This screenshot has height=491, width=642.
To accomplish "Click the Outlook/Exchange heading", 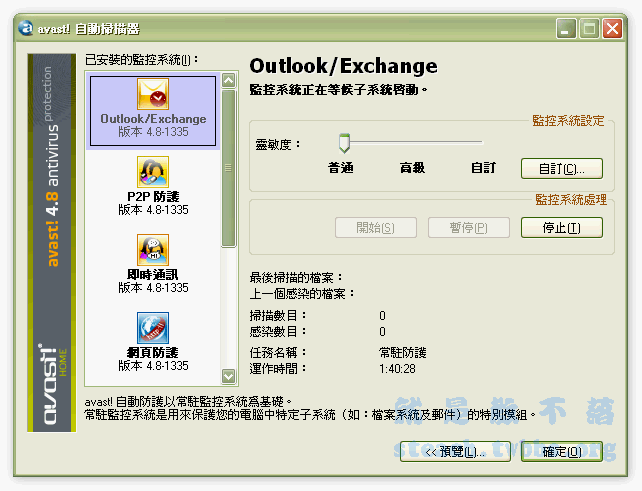I will (x=344, y=66).
